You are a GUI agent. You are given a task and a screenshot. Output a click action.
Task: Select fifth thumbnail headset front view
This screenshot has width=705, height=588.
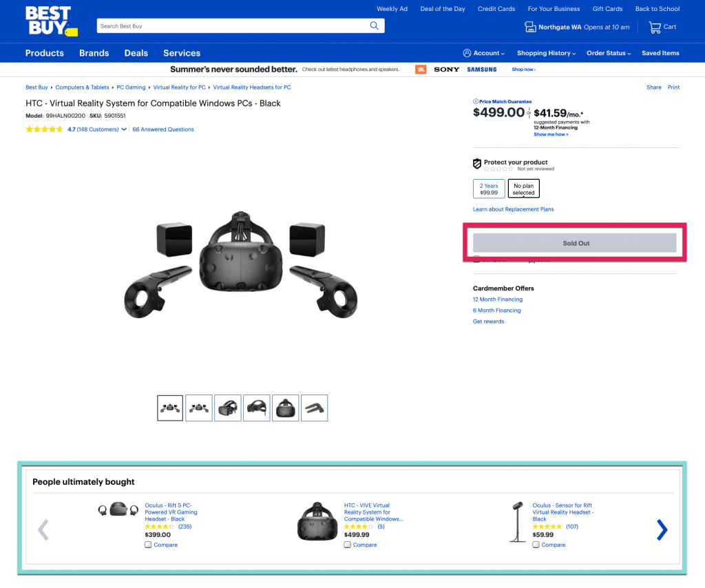(x=285, y=408)
